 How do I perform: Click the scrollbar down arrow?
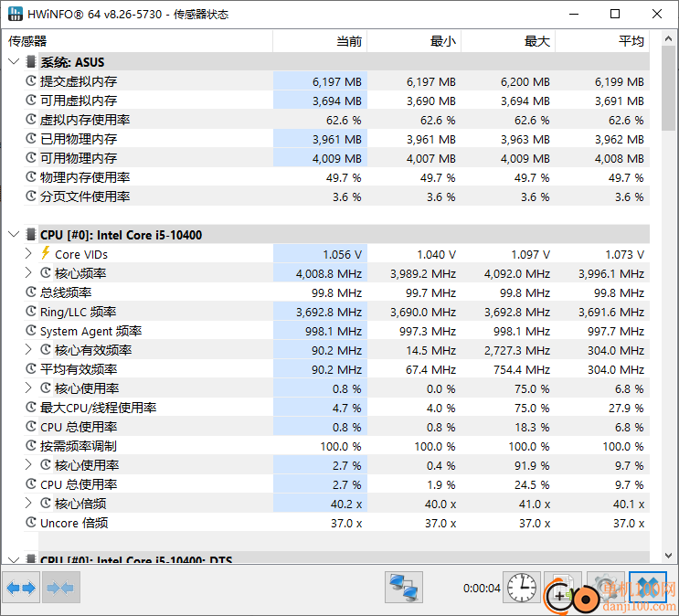(x=668, y=555)
